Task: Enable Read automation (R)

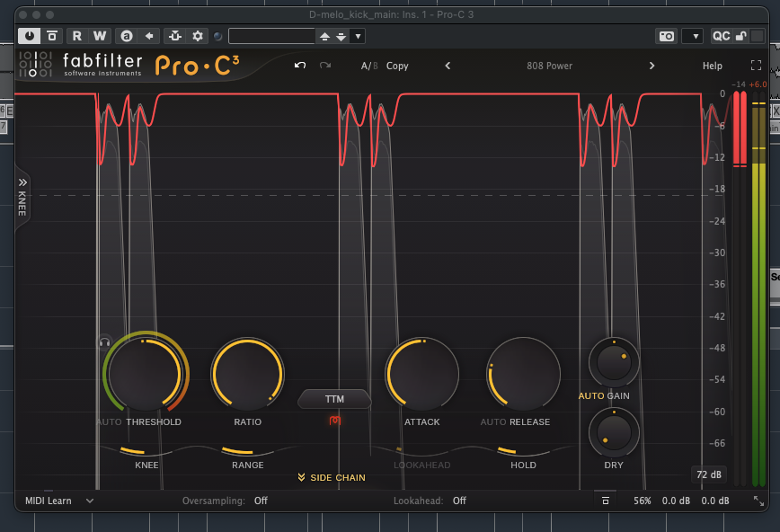Action: coord(76,36)
